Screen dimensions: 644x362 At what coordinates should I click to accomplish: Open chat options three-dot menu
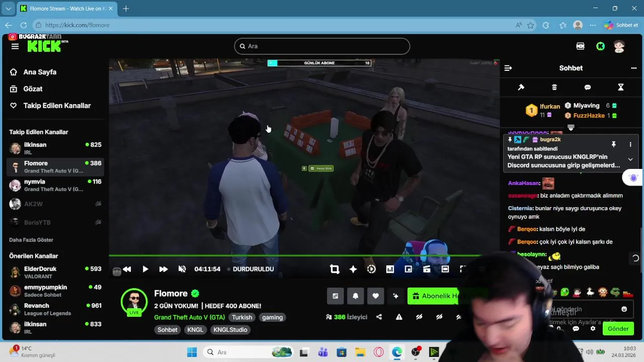(634, 68)
